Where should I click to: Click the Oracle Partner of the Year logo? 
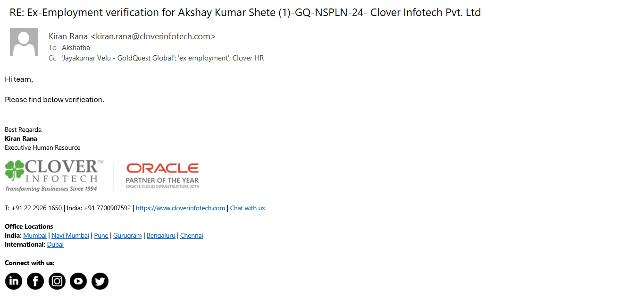[162, 176]
